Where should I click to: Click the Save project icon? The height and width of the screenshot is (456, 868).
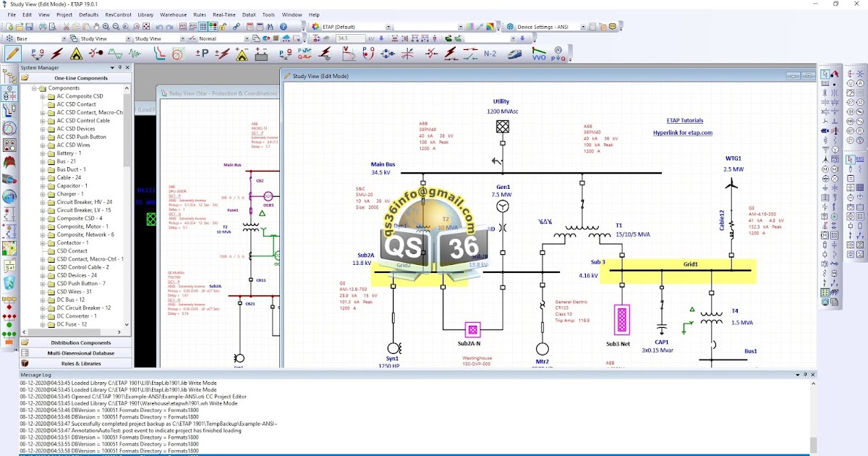[x=30, y=27]
